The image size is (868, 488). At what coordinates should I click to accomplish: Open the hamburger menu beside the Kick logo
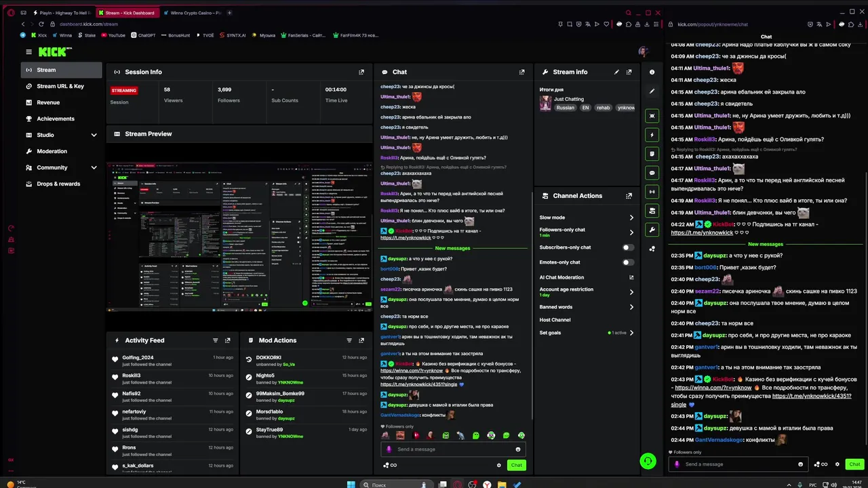tap(28, 52)
